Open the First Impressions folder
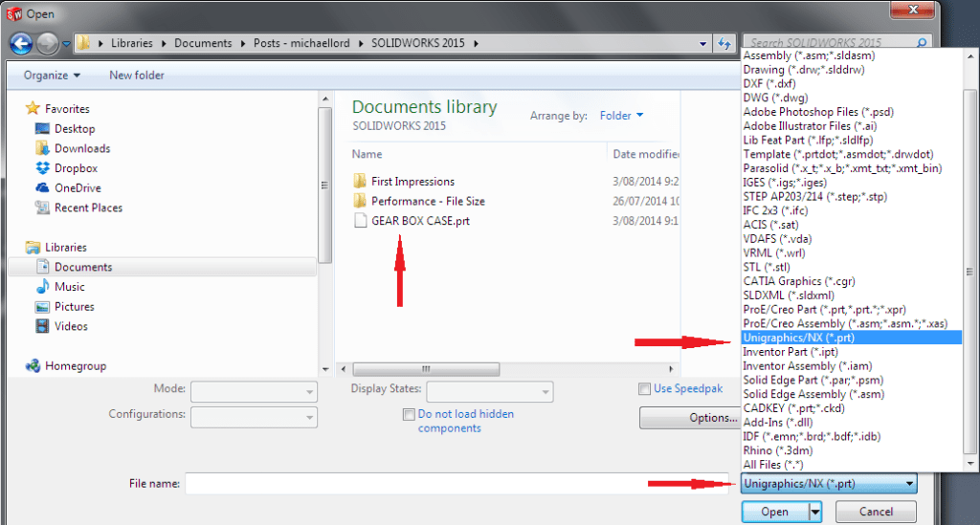The image size is (980, 525). point(412,181)
